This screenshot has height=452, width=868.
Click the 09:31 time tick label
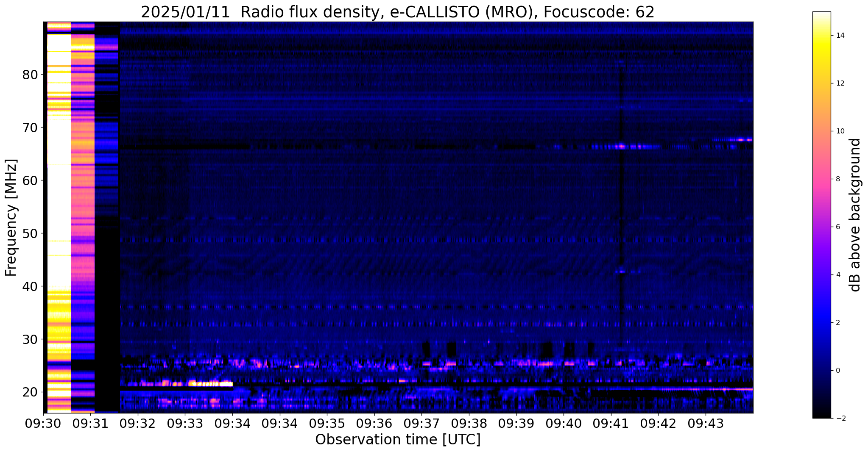point(90,424)
